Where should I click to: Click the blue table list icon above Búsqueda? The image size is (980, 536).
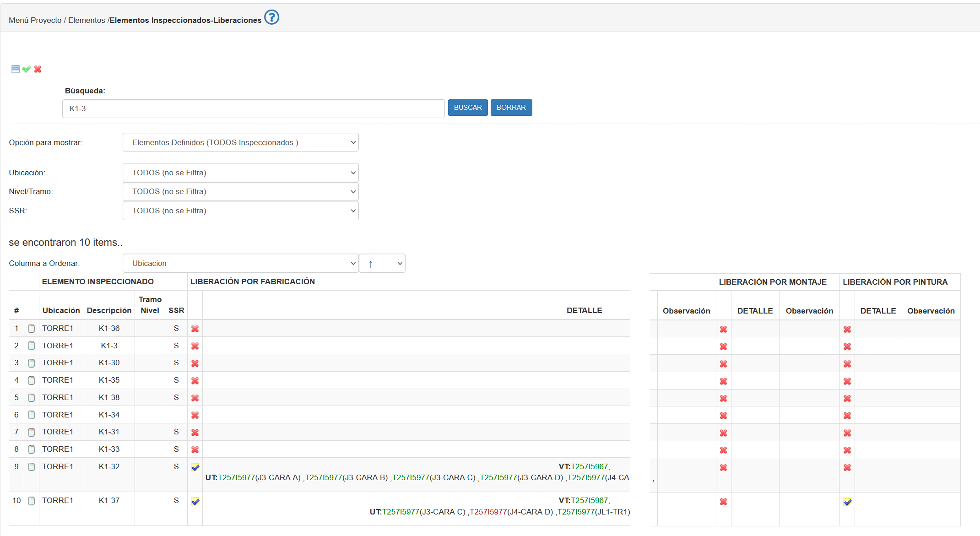coord(16,69)
